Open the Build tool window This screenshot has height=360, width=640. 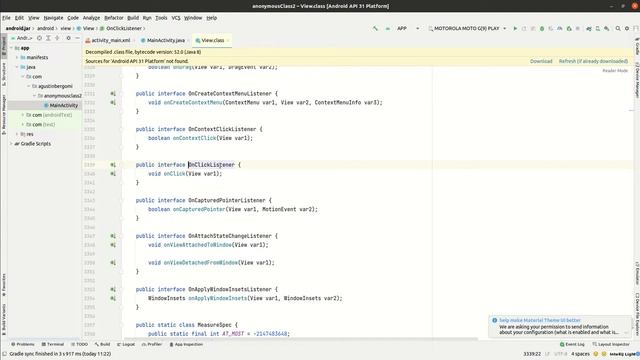(102, 344)
